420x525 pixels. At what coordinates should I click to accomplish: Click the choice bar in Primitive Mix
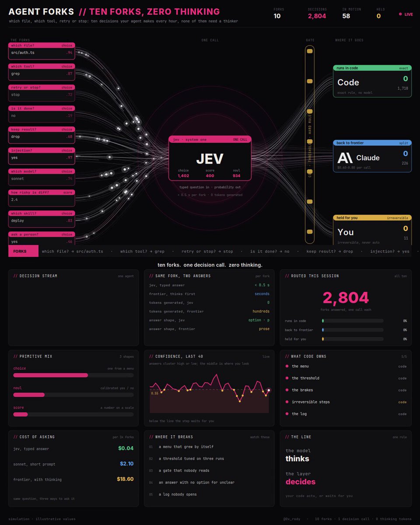(x=73, y=375)
